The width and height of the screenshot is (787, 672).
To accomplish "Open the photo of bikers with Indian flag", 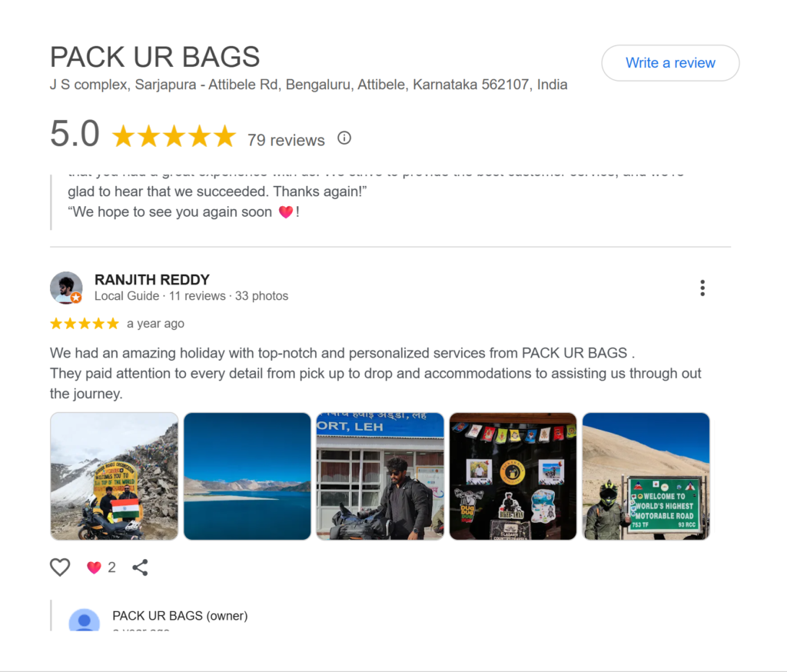I will (x=114, y=476).
